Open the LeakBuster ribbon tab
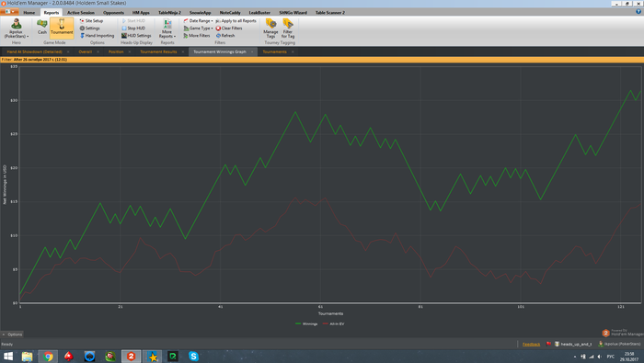Image resolution: width=644 pixels, height=363 pixels. pos(259,13)
